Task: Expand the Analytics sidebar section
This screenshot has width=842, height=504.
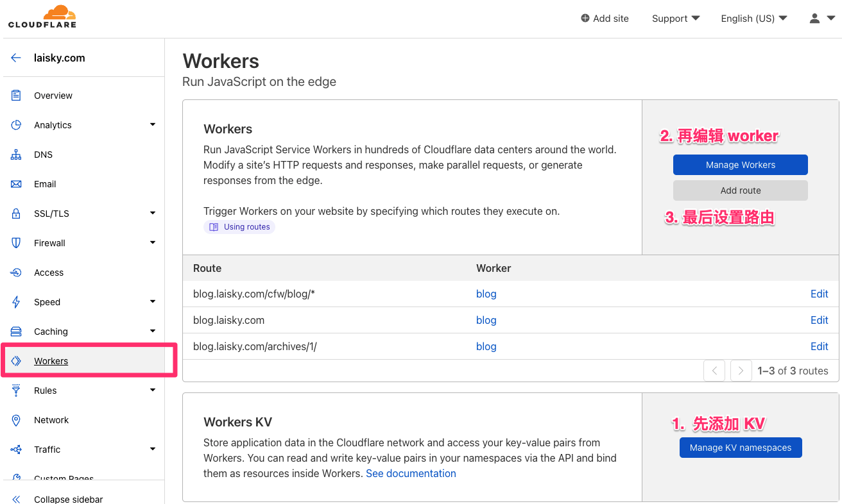Action: pos(152,125)
